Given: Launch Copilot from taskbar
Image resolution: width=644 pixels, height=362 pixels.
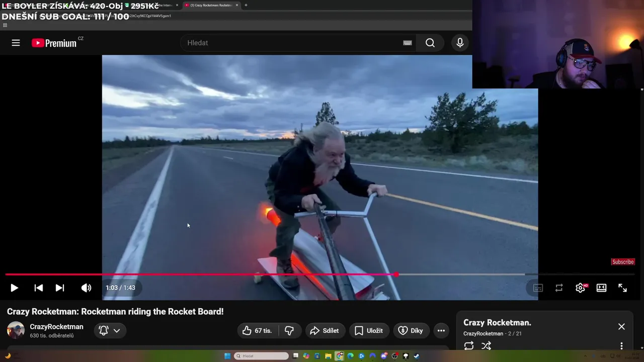Looking at the screenshot, I should coord(306,356).
